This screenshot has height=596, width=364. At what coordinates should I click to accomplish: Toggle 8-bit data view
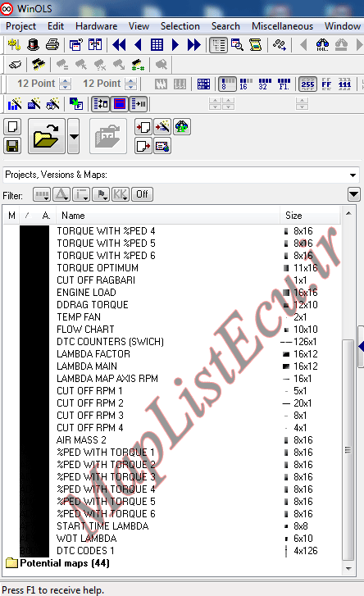(228, 84)
